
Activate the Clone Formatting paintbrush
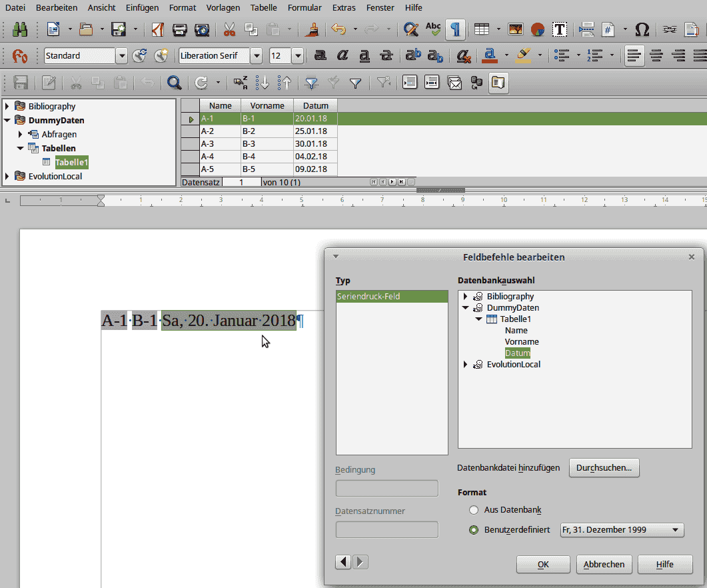[x=312, y=30]
